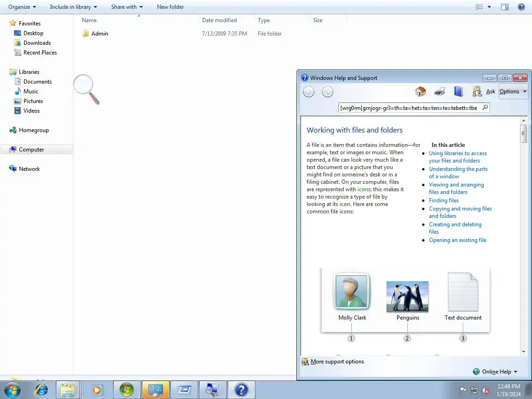Click the orange control panel taskbar icon
The width and height of the screenshot is (532, 399).
155,390
